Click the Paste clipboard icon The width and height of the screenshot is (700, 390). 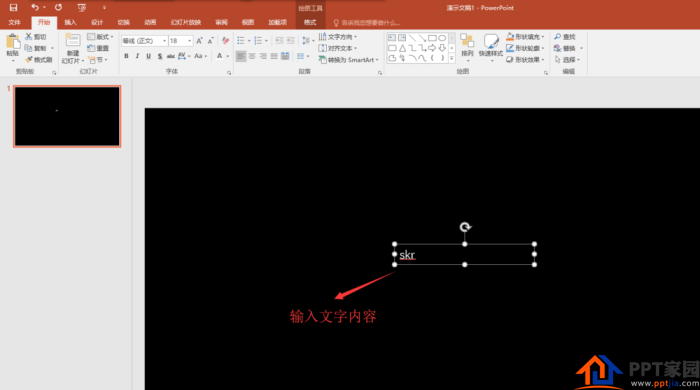tap(12, 46)
